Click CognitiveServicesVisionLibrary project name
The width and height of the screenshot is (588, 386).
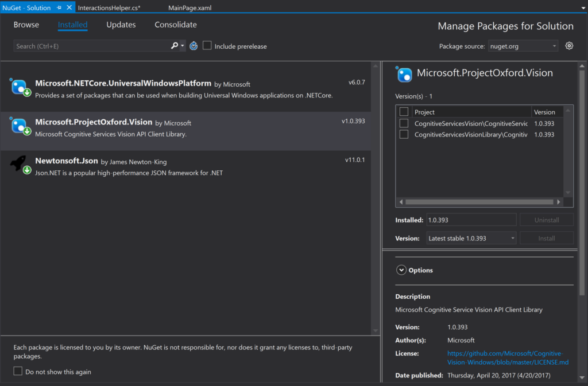[x=471, y=134]
